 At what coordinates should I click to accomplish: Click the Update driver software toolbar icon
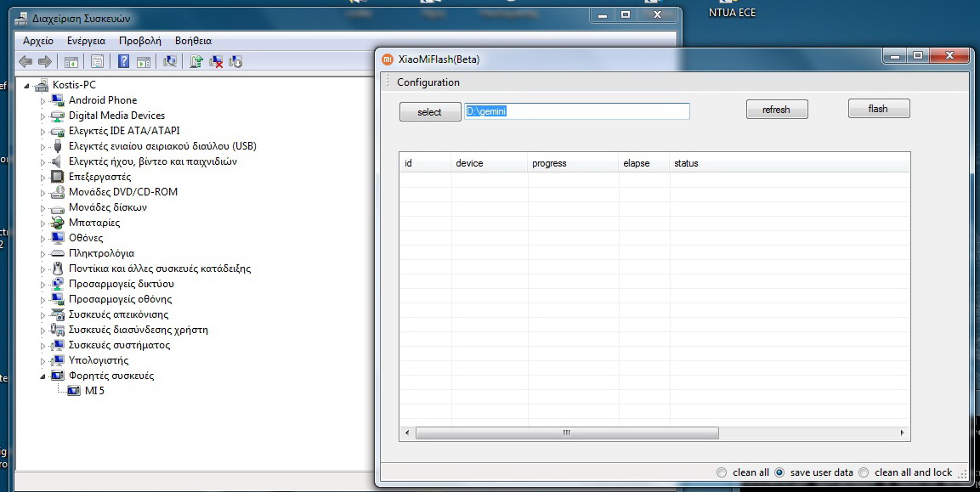196,61
